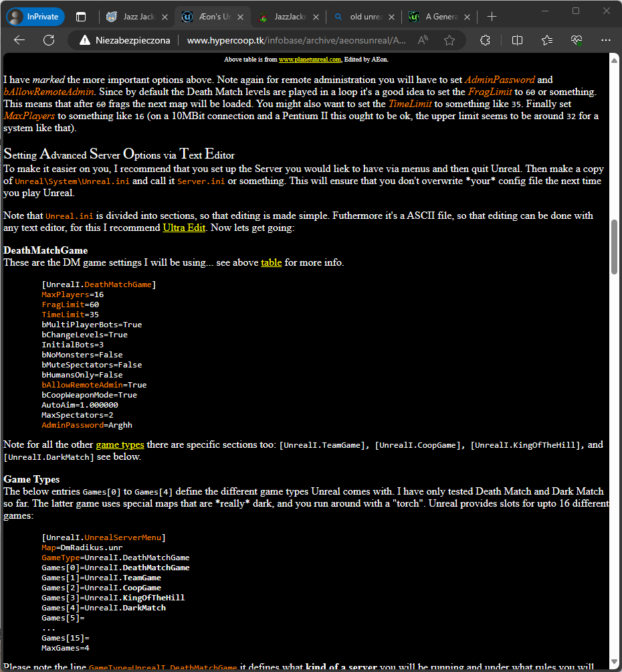Open the Favorites list
The image size is (622, 672).
click(547, 40)
